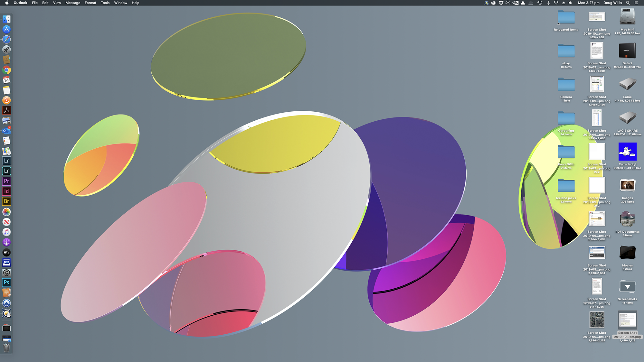Open the Apple menu
Viewport: 644px width, 362px height.
[7, 3]
